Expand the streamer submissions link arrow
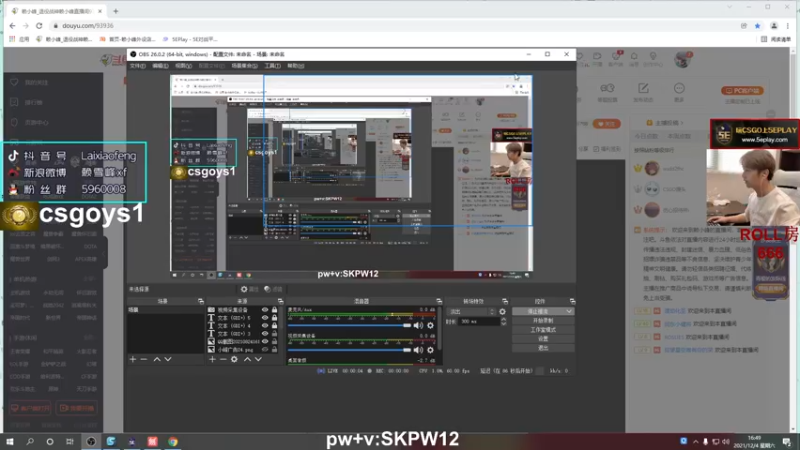The width and height of the screenshot is (800, 450). coord(681,123)
